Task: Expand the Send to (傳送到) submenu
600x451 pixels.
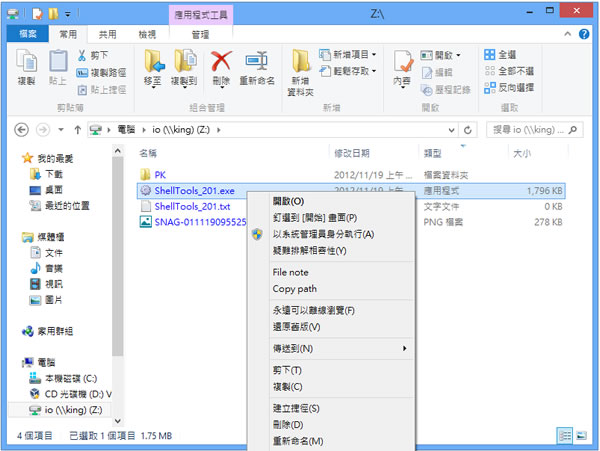Action: coord(331,348)
